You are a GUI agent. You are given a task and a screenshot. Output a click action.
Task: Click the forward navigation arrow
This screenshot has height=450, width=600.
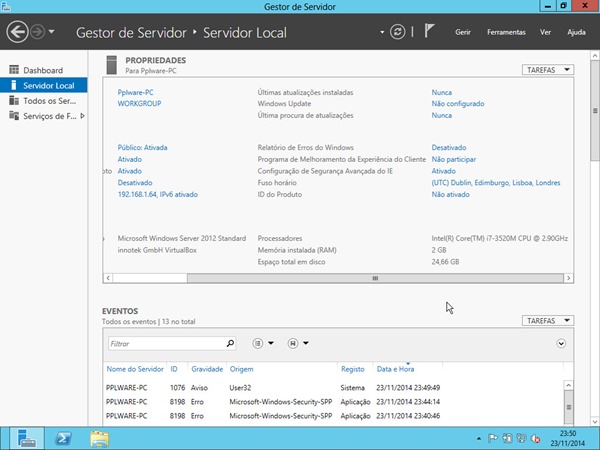coord(38,32)
